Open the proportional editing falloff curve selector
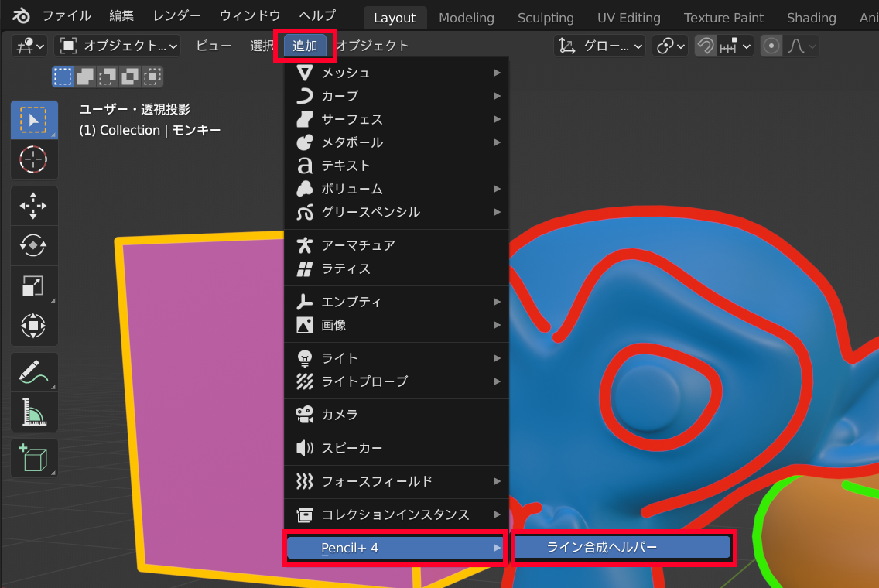879x588 pixels. pyautogui.click(x=802, y=46)
